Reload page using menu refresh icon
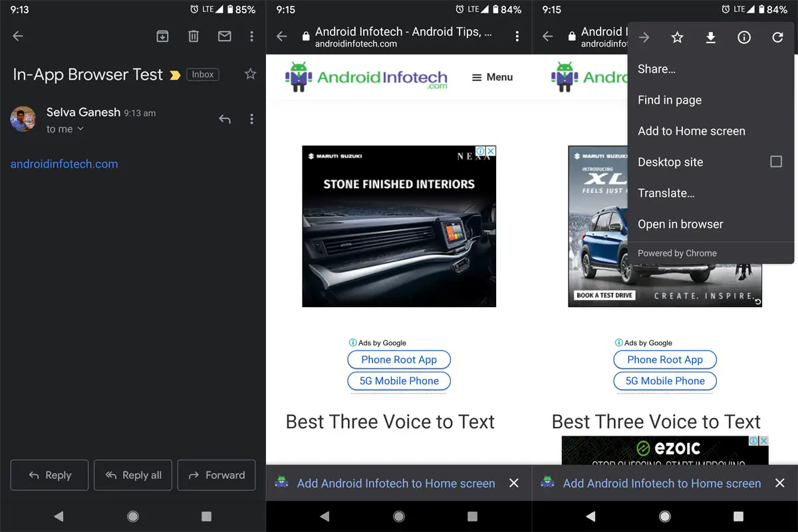 pos(777,38)
